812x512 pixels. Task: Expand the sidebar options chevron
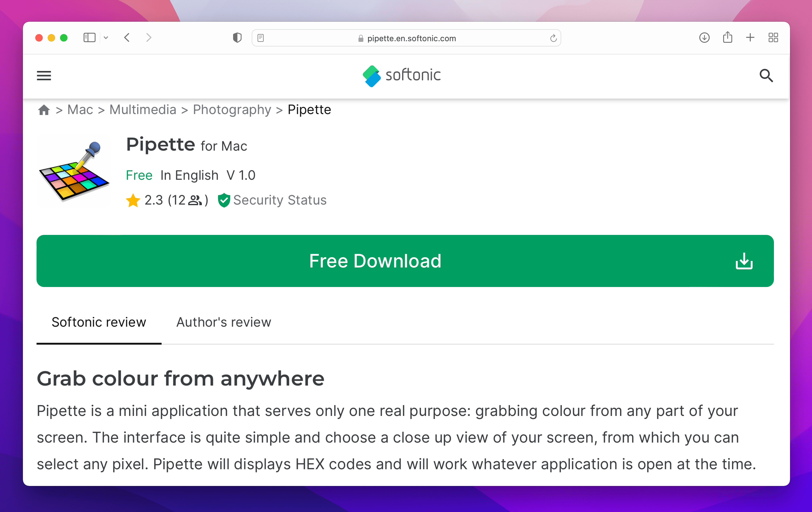[x=106, y=38]
